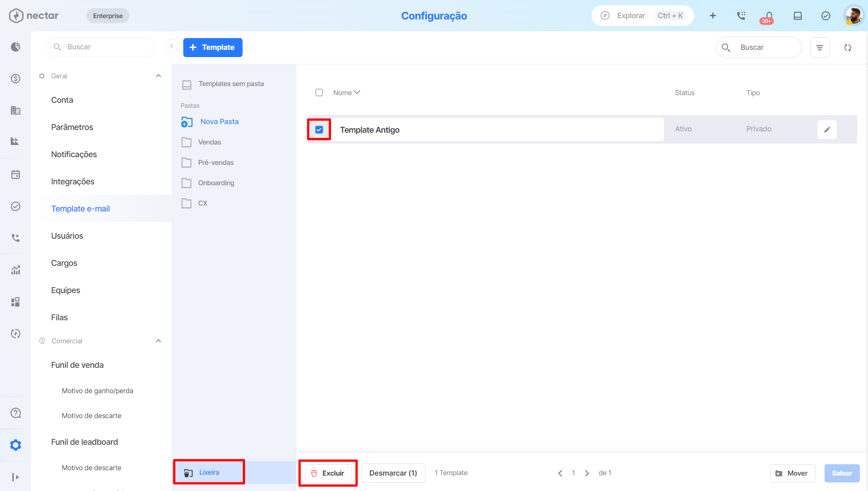Open Funil de venda settings
868x491 pixels.
77,365
